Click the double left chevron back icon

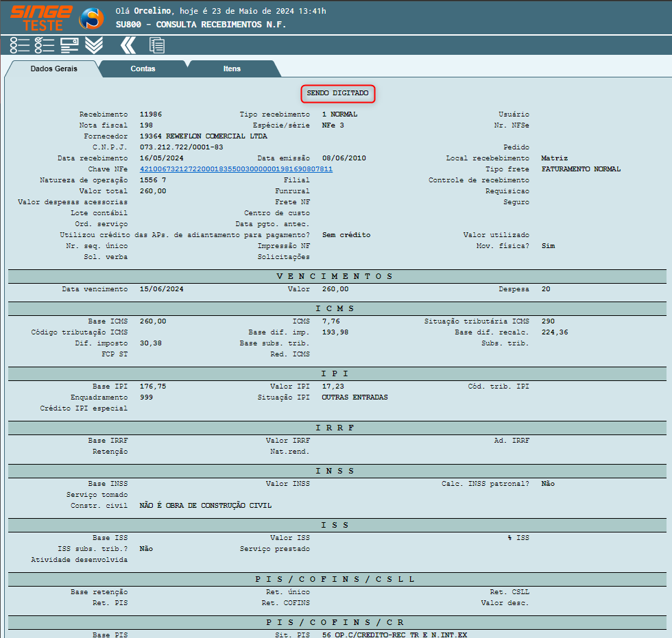pos(128,45)
